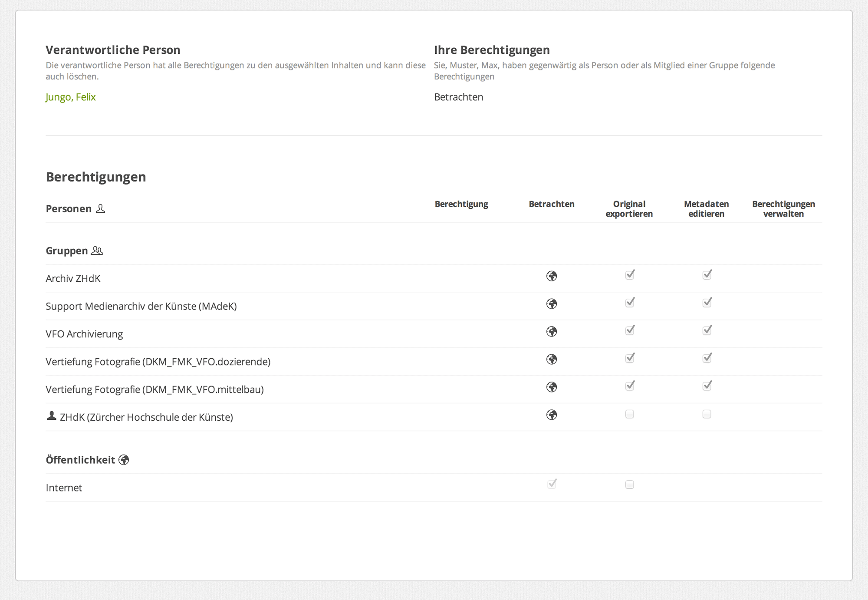Image resolution: width=868 pixels, height=600 pixels.
Task: Toggle Original exportieren for Archiv ZHdK
Action: (x=630, y=275)
